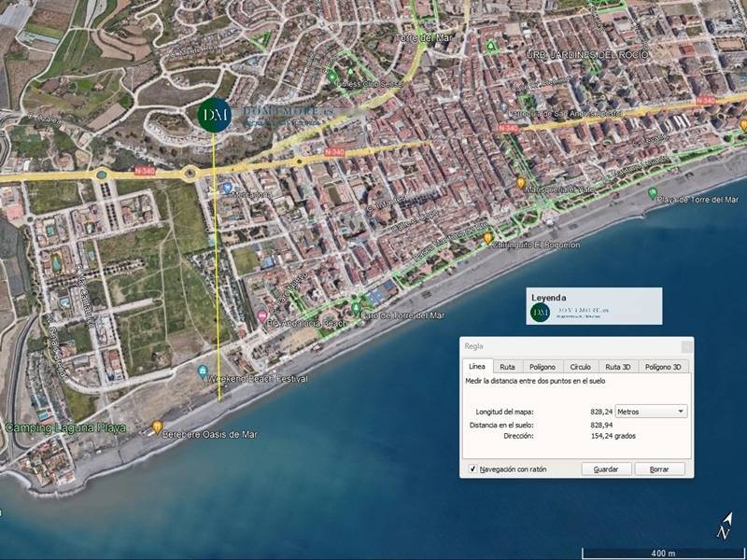The width and height of the screenshot is (747, 560).
Task: Click the DM Domimore logo placemark
Action: 214,114
